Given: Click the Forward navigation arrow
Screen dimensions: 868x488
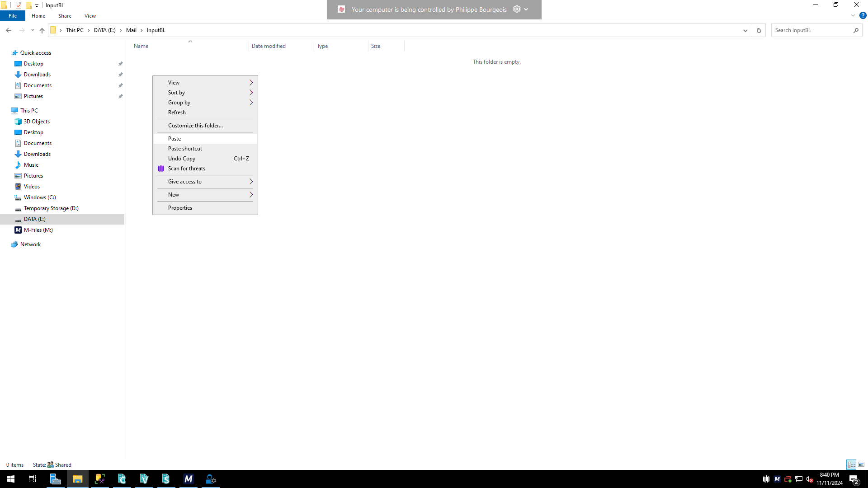Looking at the screenshot, I should [x=22, y=30].
